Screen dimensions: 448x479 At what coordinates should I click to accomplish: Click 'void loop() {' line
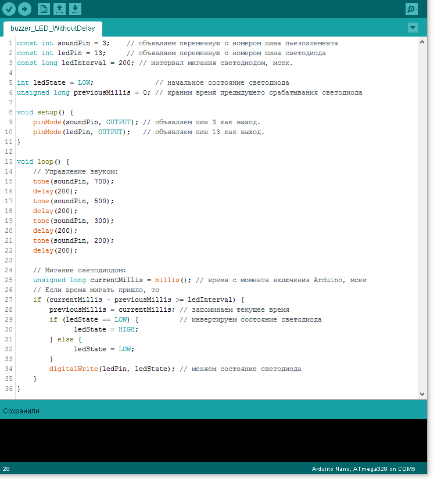click(x=43, y=161)
